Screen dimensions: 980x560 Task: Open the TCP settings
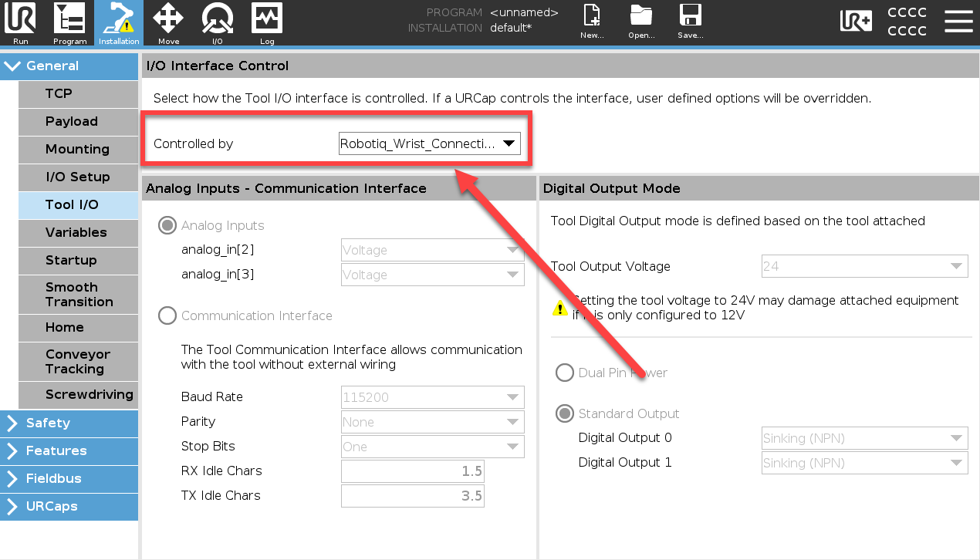79,93
